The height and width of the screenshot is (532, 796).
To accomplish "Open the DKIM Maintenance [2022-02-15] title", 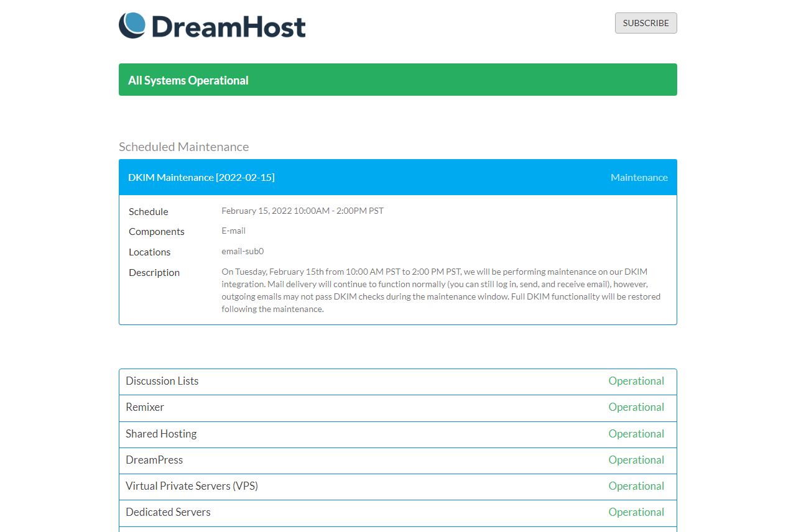I will (x=201, y=177).
